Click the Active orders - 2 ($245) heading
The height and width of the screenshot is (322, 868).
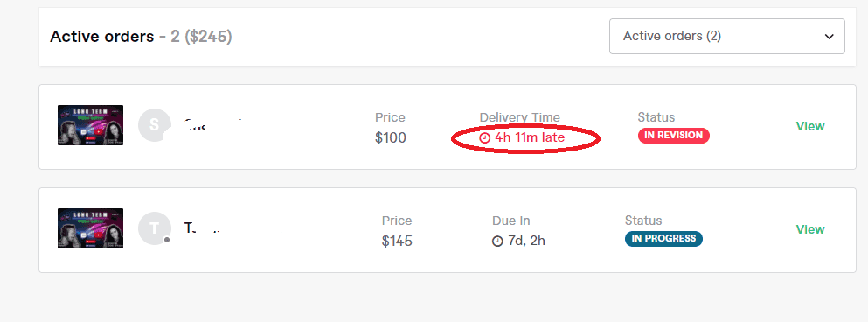[x=141, y=37]
